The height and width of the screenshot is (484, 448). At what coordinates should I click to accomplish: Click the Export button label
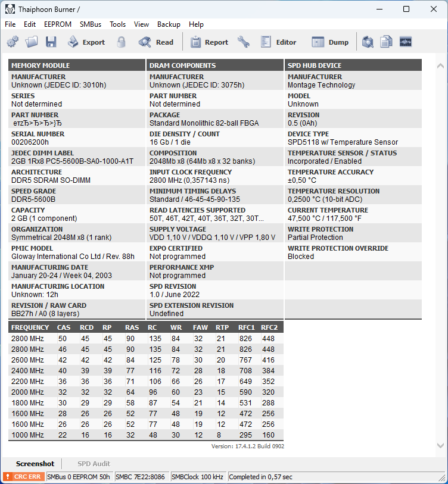94,42
